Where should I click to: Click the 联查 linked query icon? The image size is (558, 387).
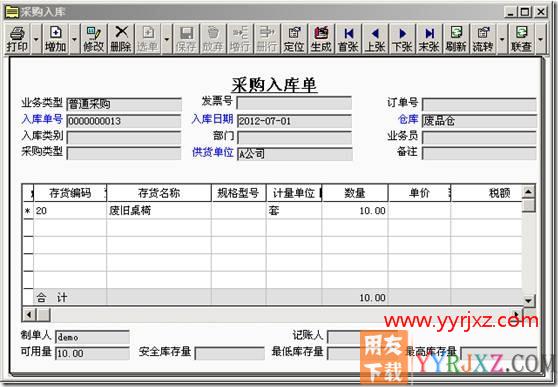(x=522, y=39)
